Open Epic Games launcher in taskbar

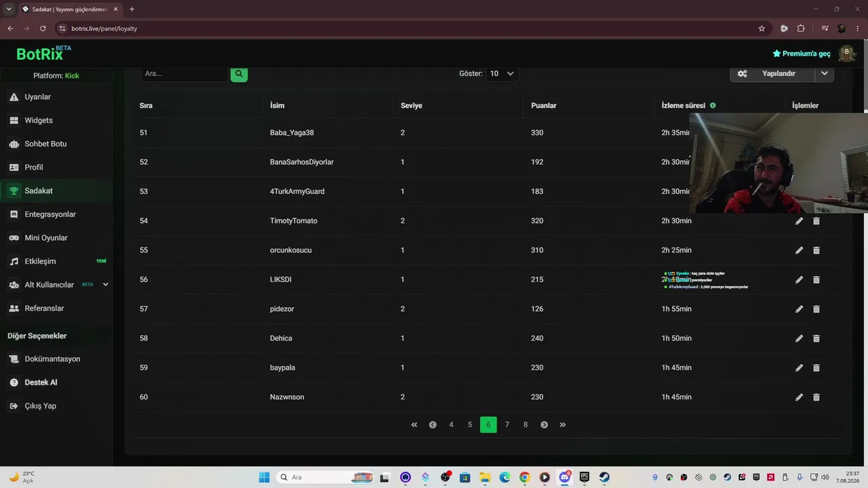pos(584,477)
